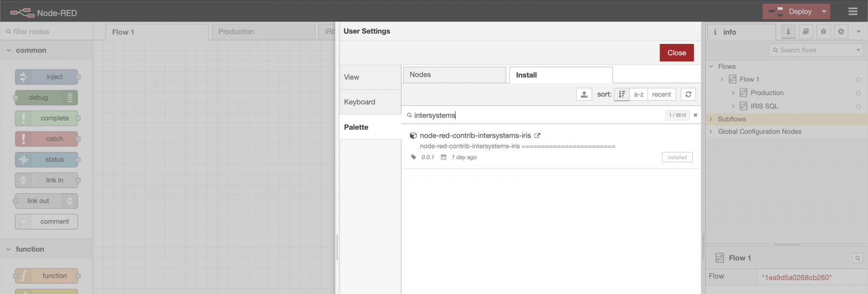Screen dimensions: 868x294
Task: Toggle the Production flow enabled circle
Action: 858,93
